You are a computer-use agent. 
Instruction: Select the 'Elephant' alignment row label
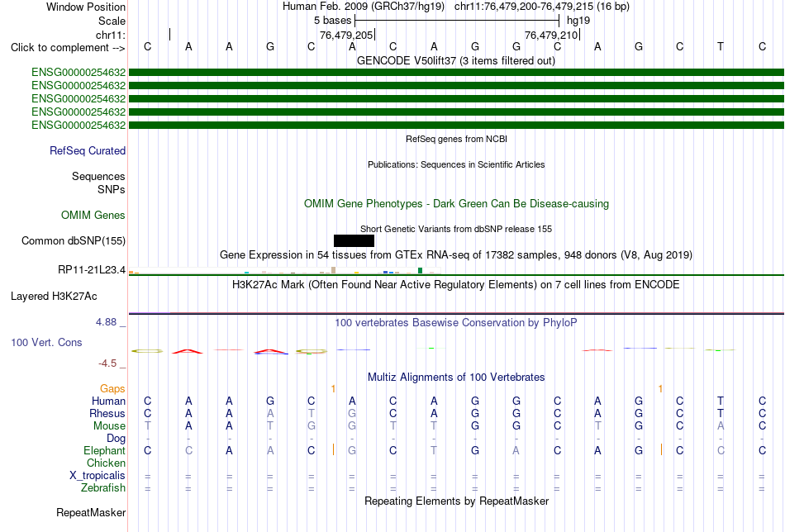105,450
